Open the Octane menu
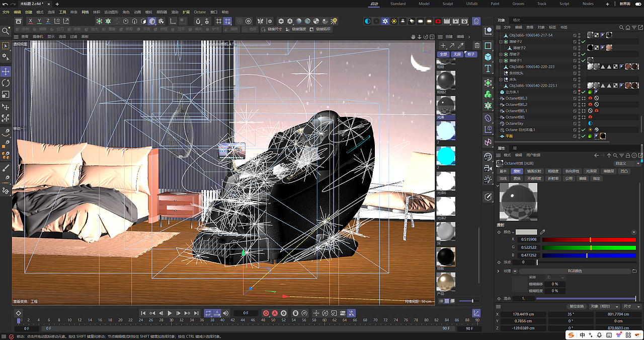The height and width of the screenshot is (340, 644). pos(200,12)
